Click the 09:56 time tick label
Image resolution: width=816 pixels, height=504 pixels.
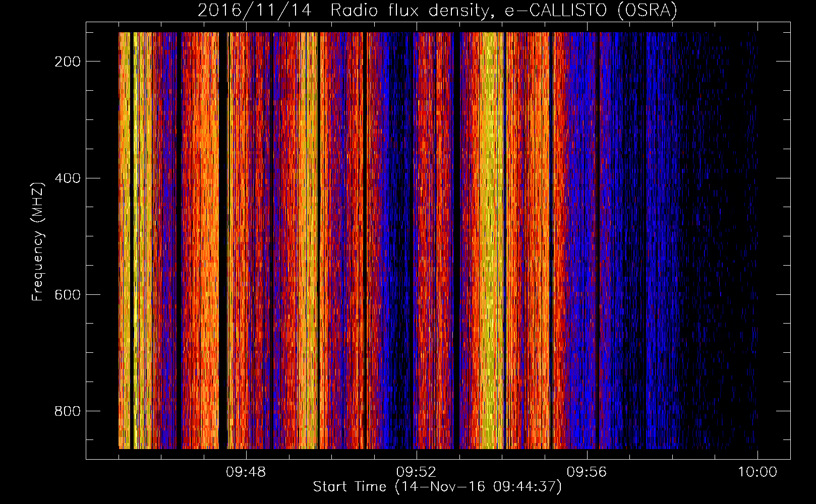(x=587, y=472)
